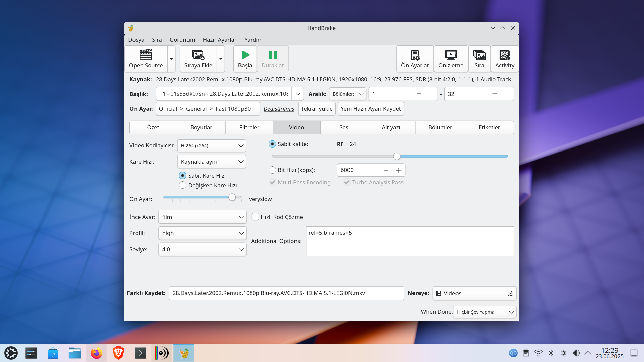
Task: Open the Hazır Ayarlar menu
Action: (220, 40)
